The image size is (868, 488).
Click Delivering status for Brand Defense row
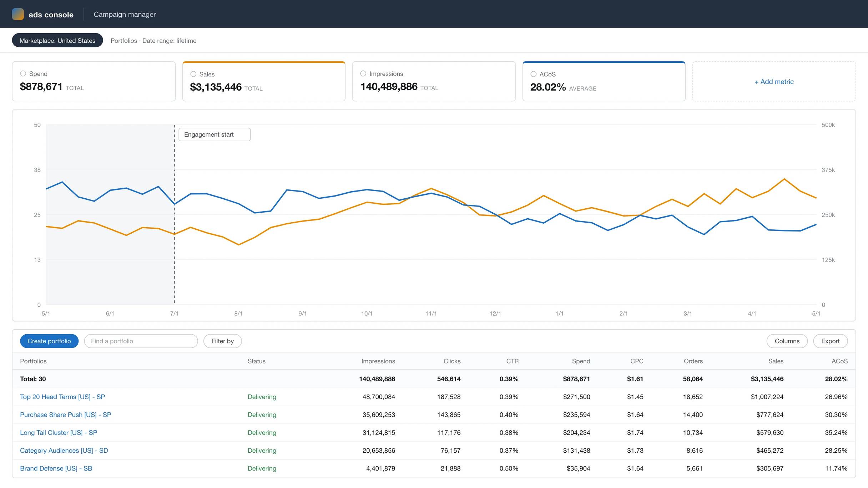[x=262, y=468]
